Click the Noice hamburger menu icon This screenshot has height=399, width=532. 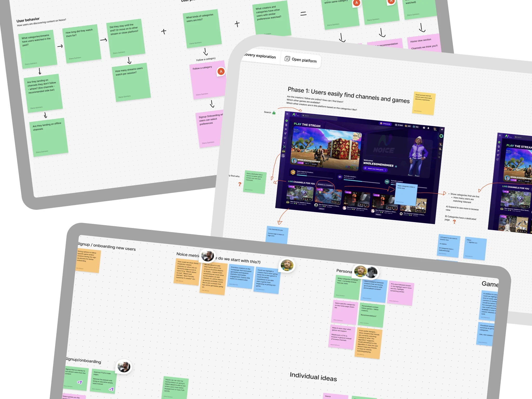click(287, 114)
